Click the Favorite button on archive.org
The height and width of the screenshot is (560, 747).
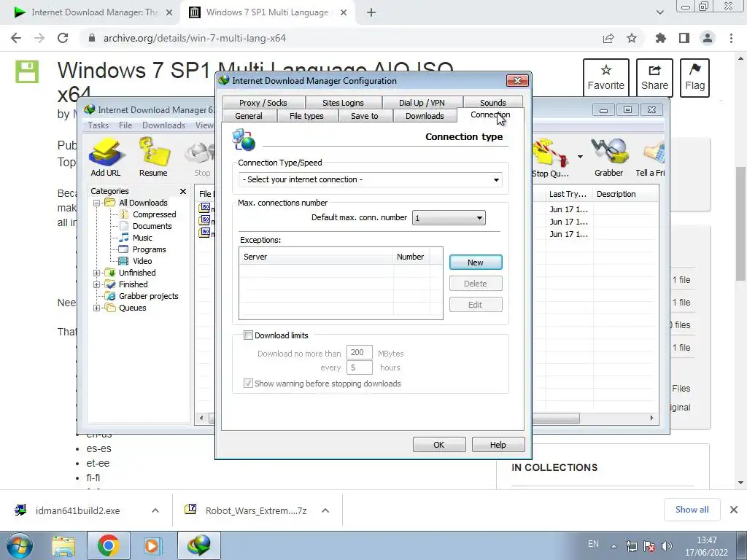pyautogui.click(x=605, y=78)
